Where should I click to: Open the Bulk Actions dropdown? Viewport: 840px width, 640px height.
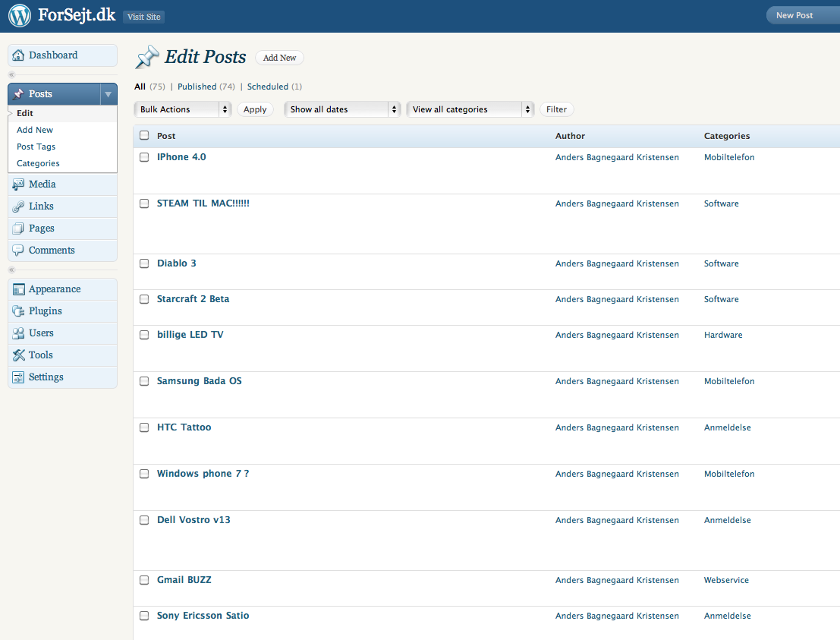pyautogui.click(x=183, y=109)
